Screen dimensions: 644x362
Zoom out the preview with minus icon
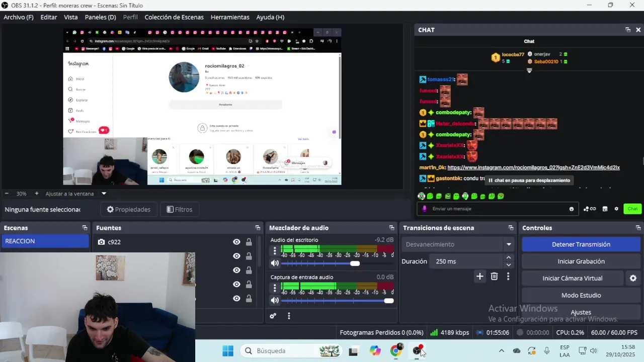point(7,194)
